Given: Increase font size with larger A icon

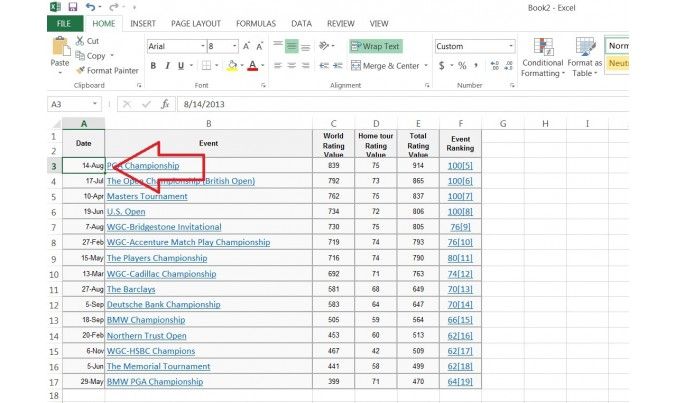Looking at the screenshot, I should [246, 46].
